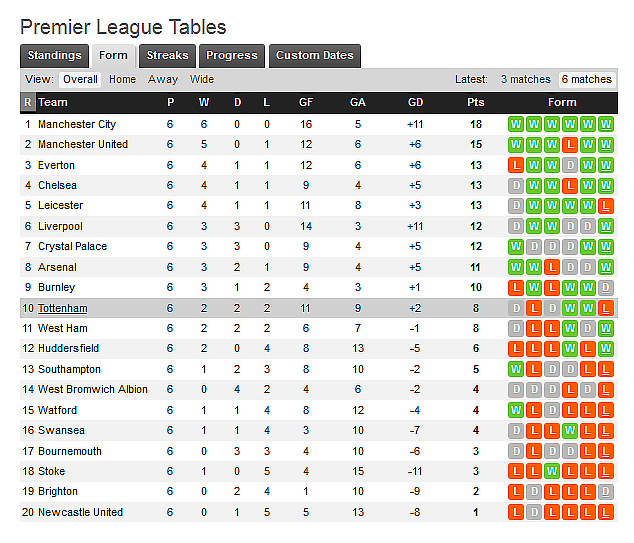Click Stoke's only green win badge
The image size is (634, 543).
coord(552,471)
